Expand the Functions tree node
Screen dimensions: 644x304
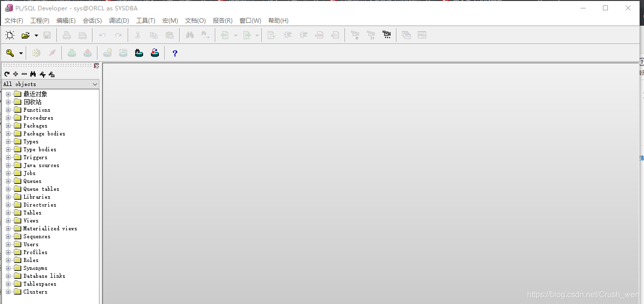pyautogui.click(x=8, y=110)
